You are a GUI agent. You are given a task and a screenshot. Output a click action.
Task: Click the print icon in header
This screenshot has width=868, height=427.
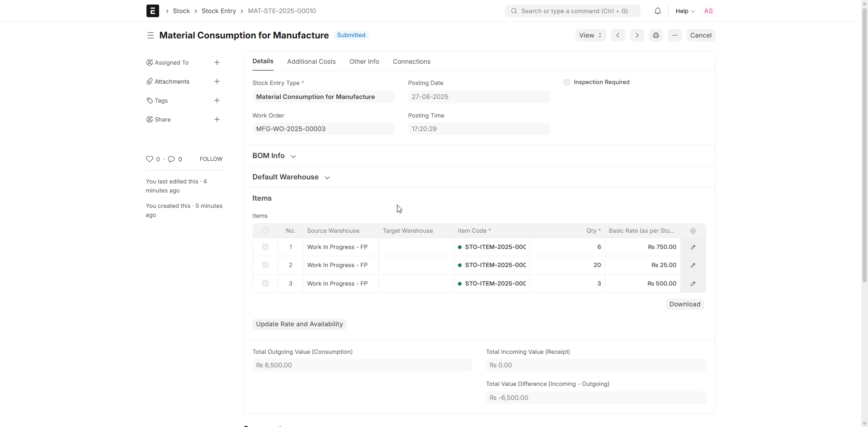pos(656,35)
